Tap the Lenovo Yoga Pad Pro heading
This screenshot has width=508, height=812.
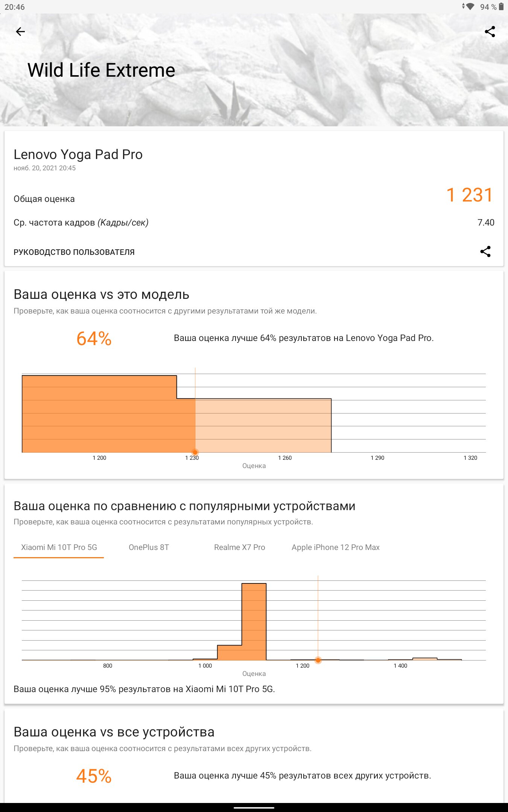(x=78, y=155)
